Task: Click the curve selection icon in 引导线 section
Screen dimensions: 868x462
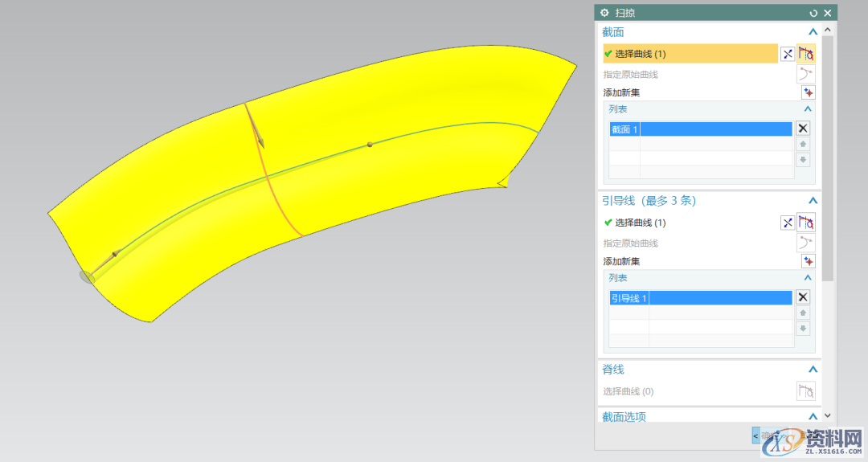Action: tap(806, 223)
